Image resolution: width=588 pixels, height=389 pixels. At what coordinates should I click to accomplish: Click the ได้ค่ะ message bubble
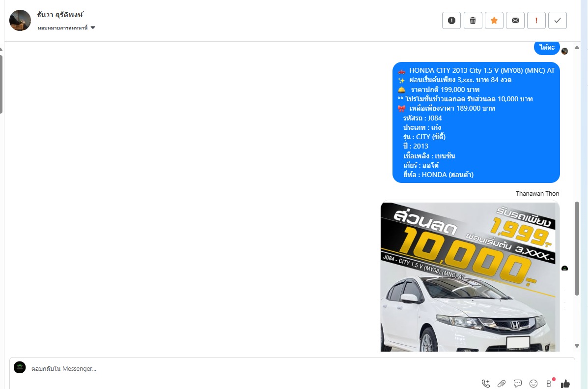(547, 47)
